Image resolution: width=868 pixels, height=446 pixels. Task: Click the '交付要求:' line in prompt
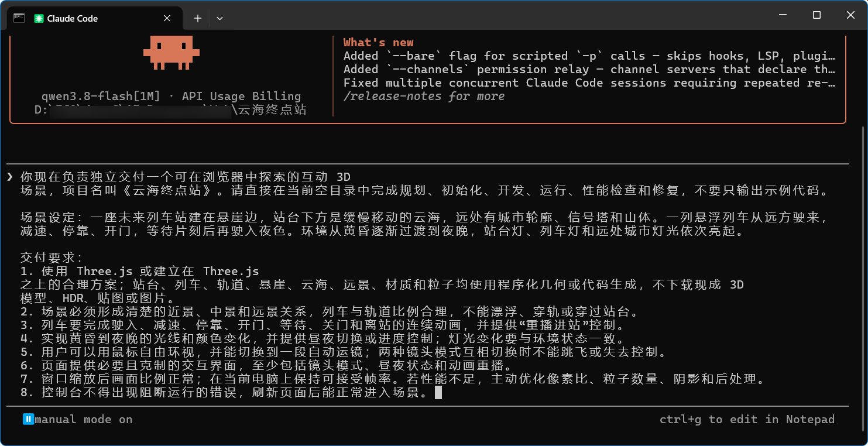[x=52, y=258]
